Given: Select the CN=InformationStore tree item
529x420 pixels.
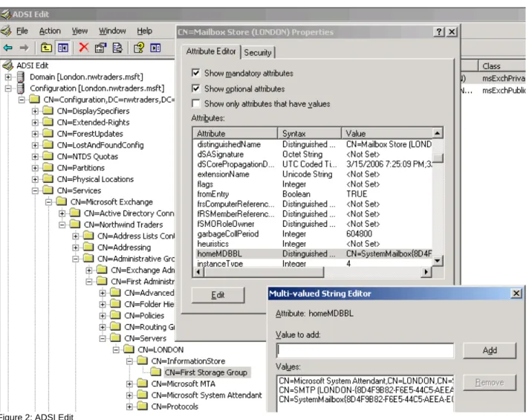Looking at the screenshot, I should pos(188,361).
